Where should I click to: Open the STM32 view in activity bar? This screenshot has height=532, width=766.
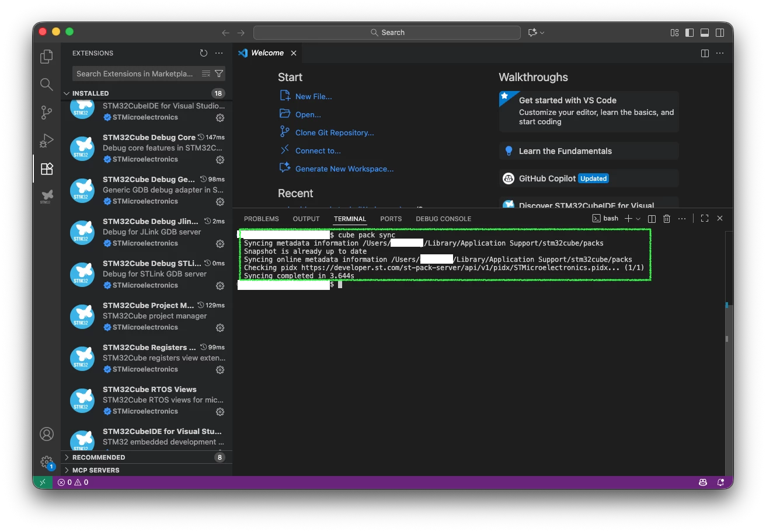click(47, 197)
